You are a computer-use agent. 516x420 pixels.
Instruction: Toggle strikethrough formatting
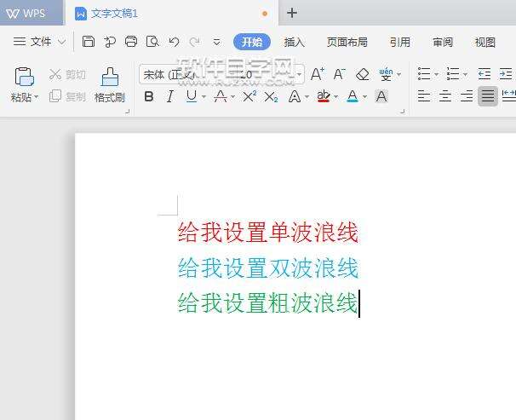tap(221, 96)
